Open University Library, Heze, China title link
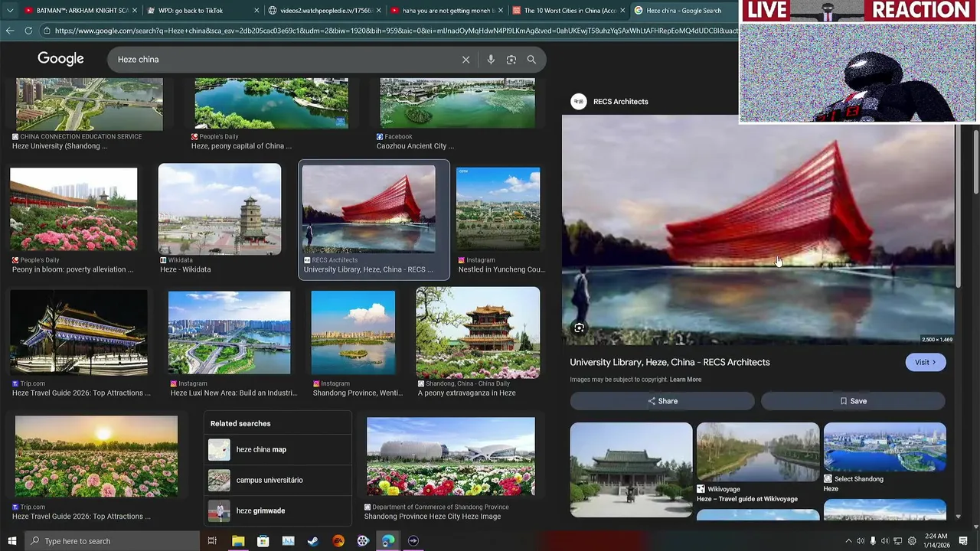The image size is (980, 551). [670, 362]
